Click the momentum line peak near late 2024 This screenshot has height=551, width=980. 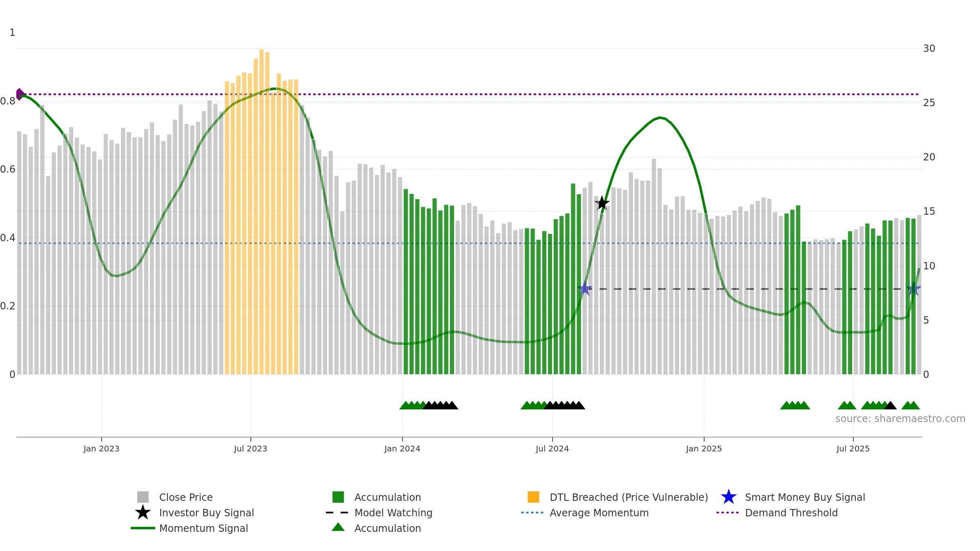(x=660, y=118)
